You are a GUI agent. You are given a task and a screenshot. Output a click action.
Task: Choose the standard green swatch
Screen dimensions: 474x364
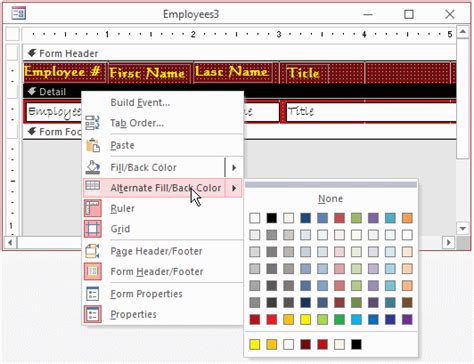click(x=339, y=319)
